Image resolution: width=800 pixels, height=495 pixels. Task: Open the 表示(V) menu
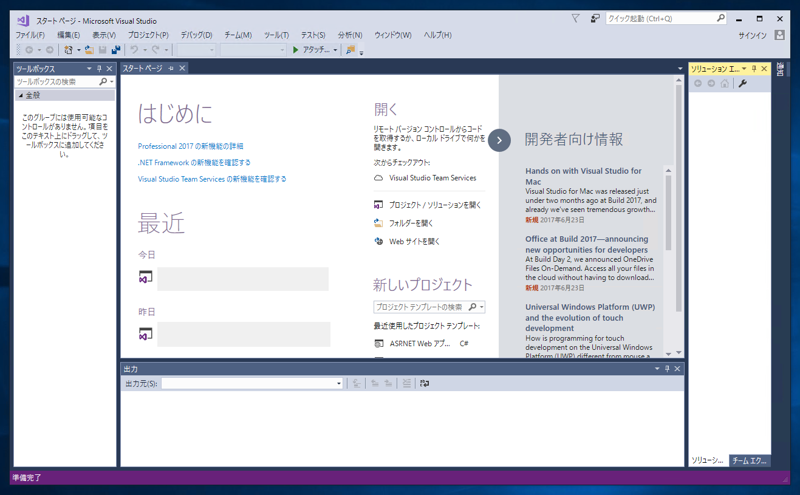[x=104, y=35]
